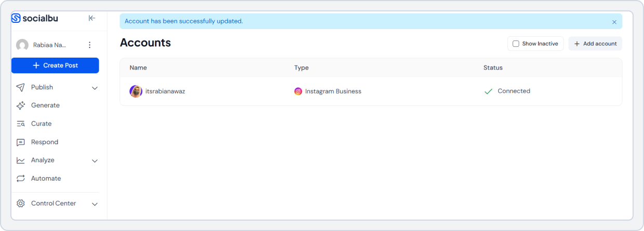
Task: Open the Curate menu item
Action: [x=42, y=124]
